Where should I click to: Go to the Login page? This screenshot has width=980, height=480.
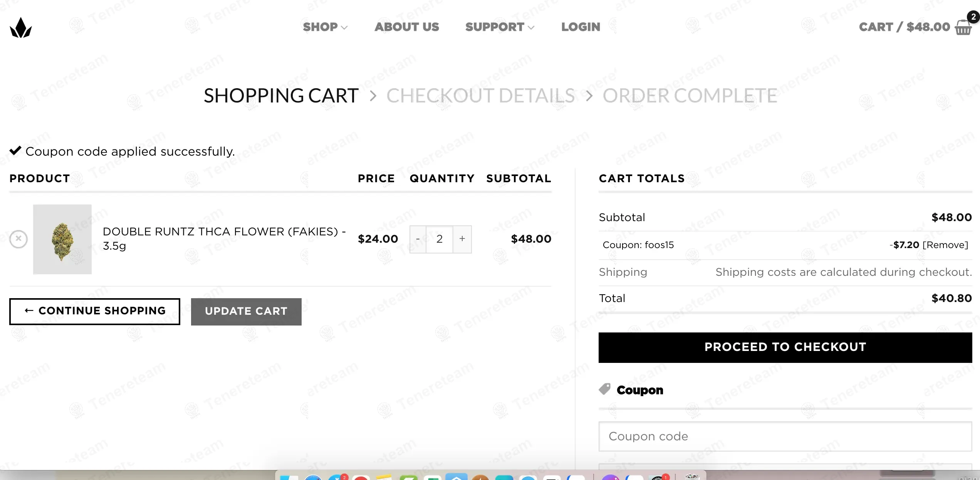coord(581,27)
